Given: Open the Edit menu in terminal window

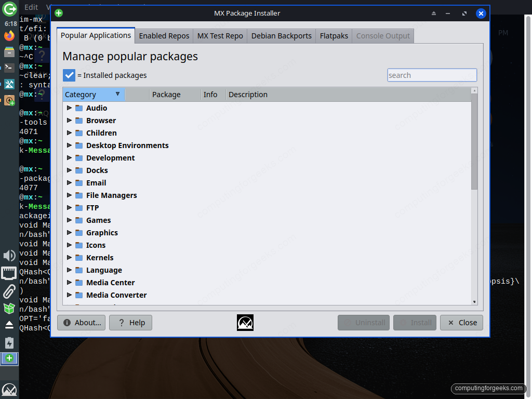Looking at the screenshot, I should (x=31, y=7).
